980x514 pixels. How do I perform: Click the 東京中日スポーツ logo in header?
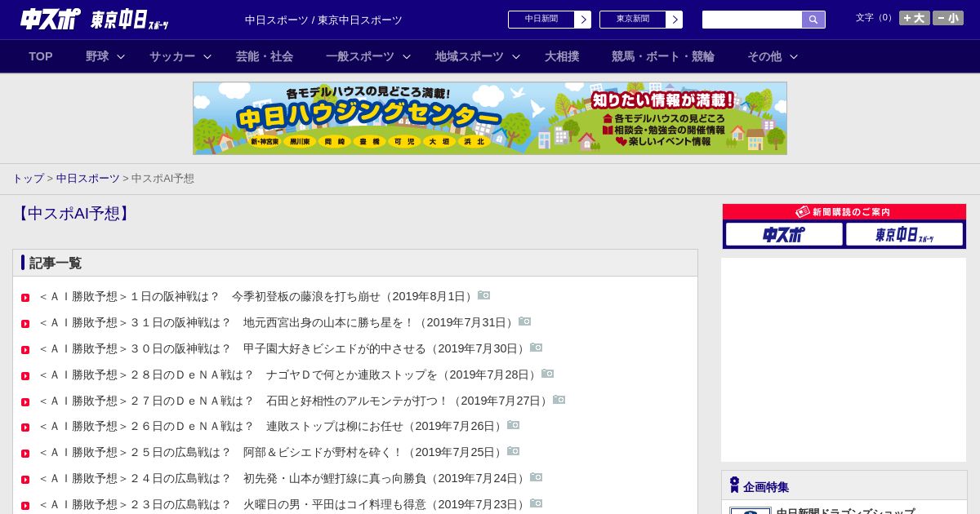(x=130, y=20)
